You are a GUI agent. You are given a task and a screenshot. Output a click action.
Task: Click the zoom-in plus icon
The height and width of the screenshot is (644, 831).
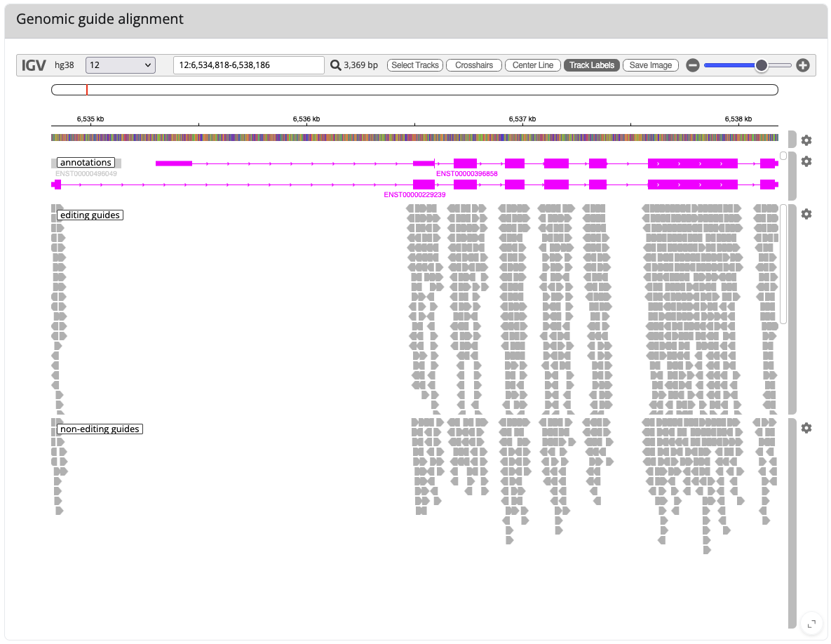point(802,65)
